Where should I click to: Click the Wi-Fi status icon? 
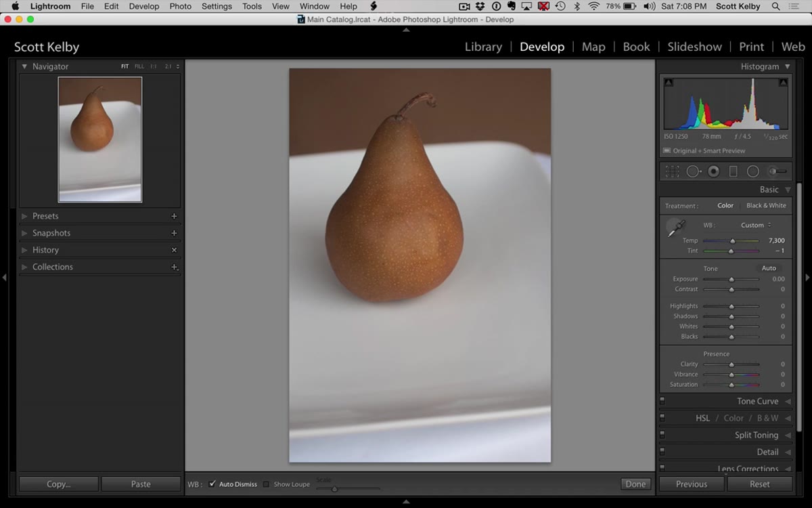[x=593, y=6]
